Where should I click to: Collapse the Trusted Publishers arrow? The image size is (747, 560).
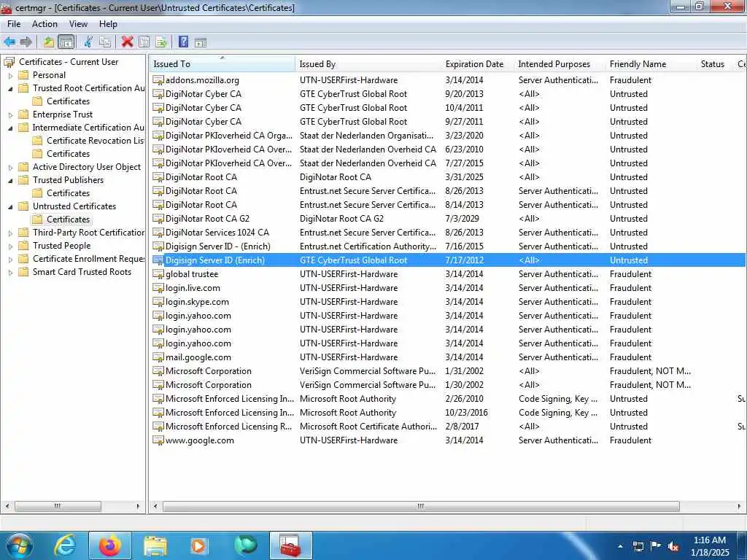tap(10, 181)
